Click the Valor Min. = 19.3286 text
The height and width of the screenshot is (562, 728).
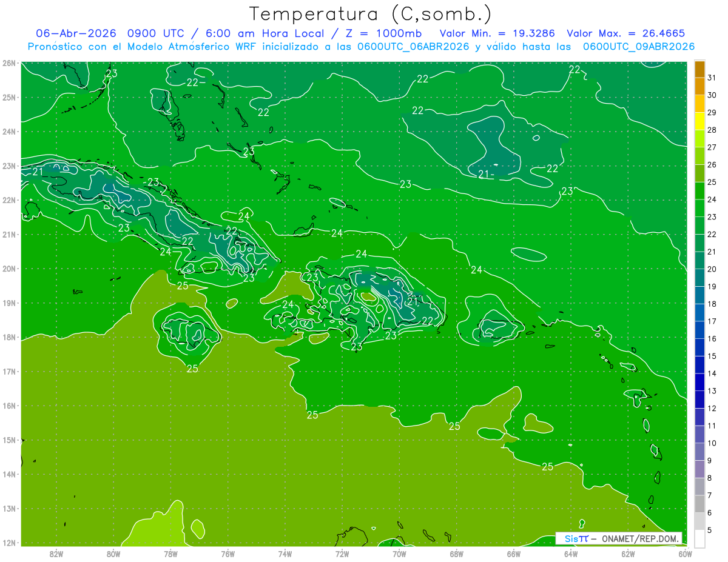496,33
